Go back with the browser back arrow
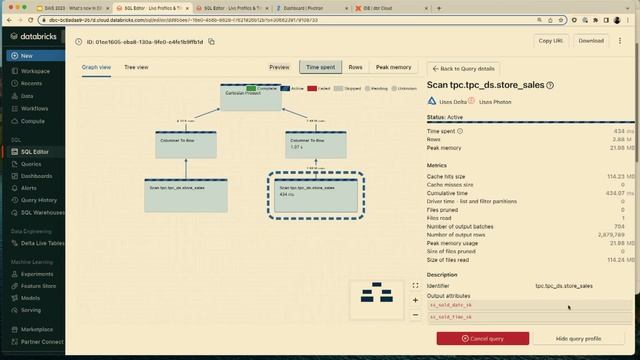The height and width of the screenshot is (360, 640). 9,20
